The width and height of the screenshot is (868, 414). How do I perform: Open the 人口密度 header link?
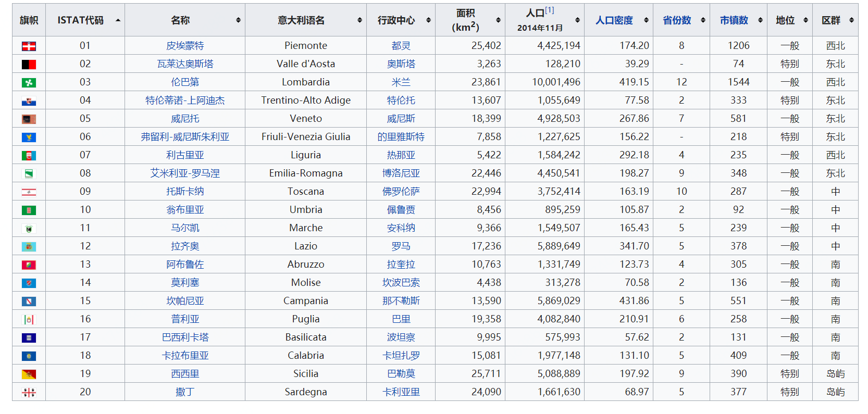pos(614,20)
